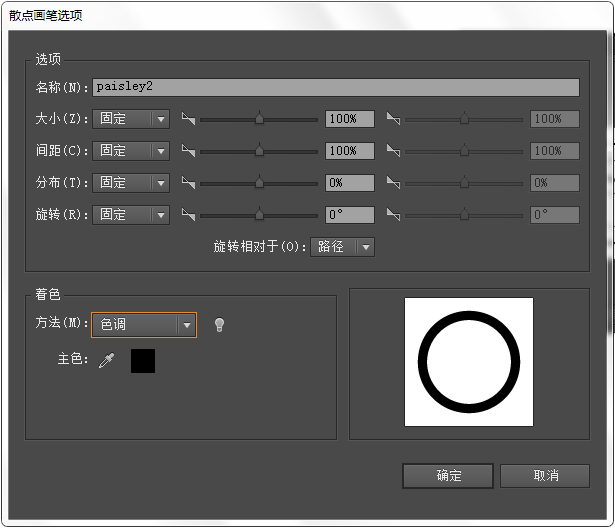Click the 间距 maximum slider handle
615x528 pixels.
pos(464,150)
